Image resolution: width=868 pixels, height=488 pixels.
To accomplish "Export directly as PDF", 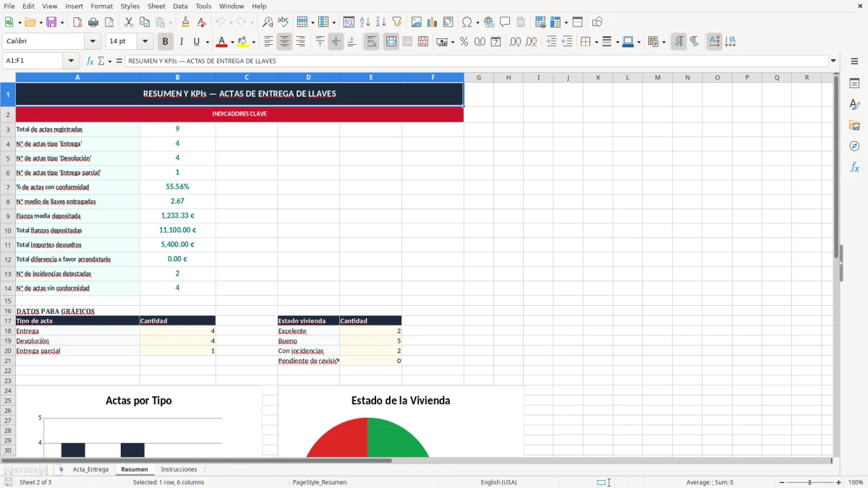I will pyautogui.click(x=77, y=22).
